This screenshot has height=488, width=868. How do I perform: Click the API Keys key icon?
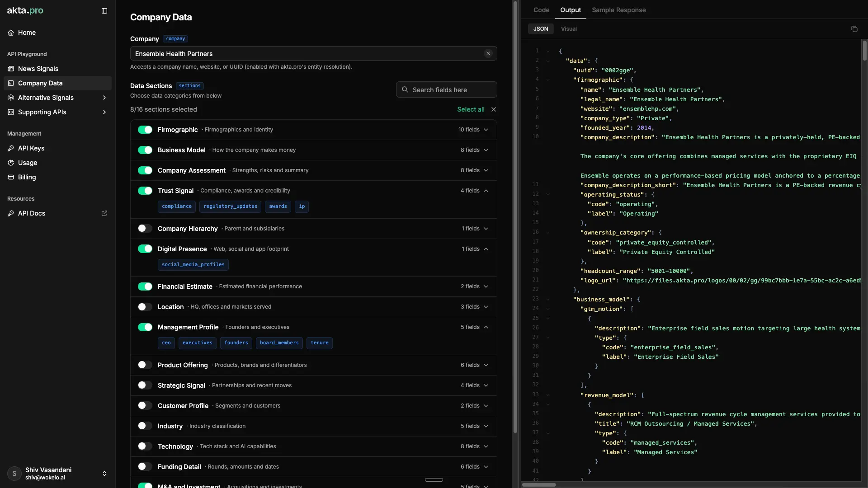click(x=11, y=148)
